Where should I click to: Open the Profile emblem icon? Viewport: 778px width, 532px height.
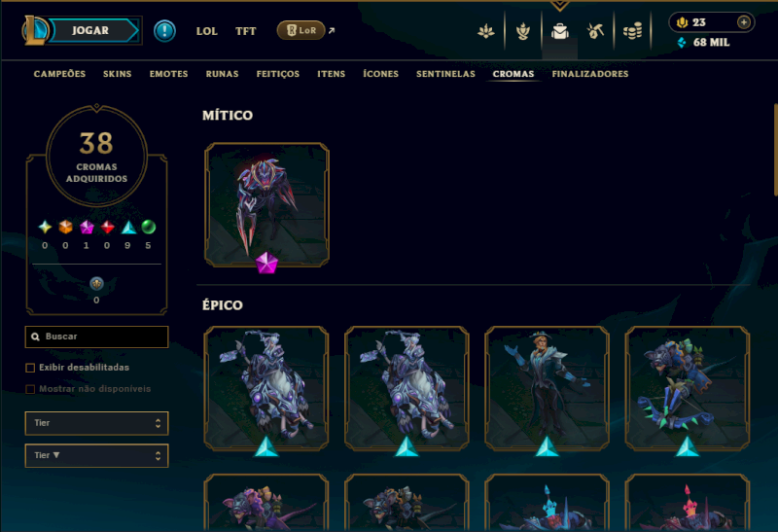(486, 32)
